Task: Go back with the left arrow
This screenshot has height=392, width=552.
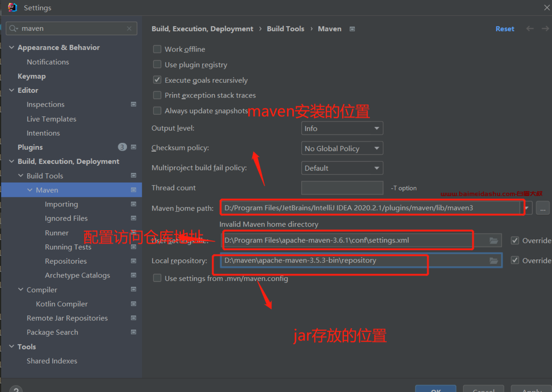Action: pos(530,29)
